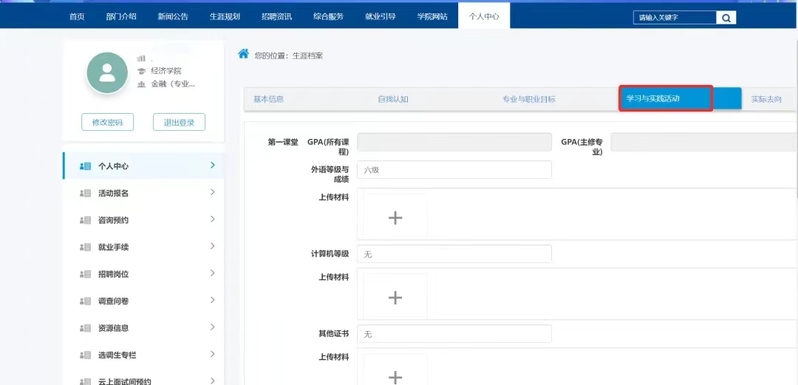The image size is (798, 385).
Task: Click the plus upload under 外语等级与成绩
Action: [x=395, y=218]
